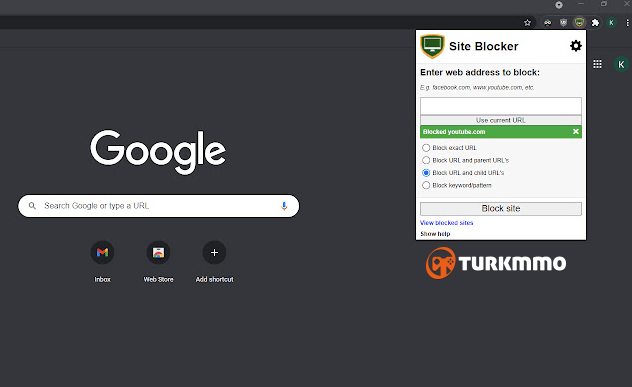Open Gmail Inbox shortcut

(x=102, y=253)
